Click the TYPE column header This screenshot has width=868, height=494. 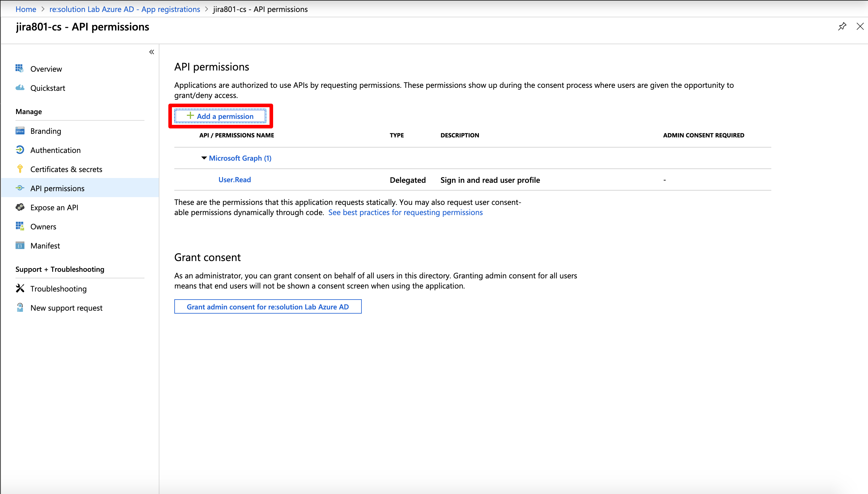click(x=397, y=135)
